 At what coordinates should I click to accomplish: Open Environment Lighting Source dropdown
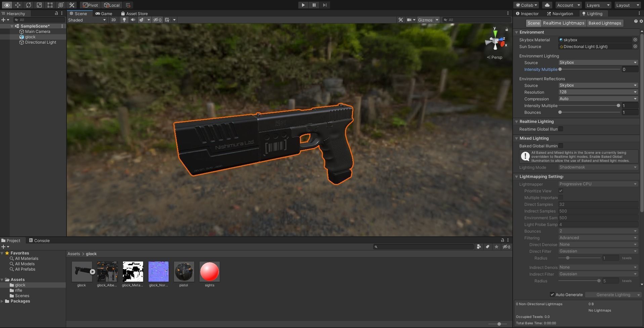[x=598, y=62]
